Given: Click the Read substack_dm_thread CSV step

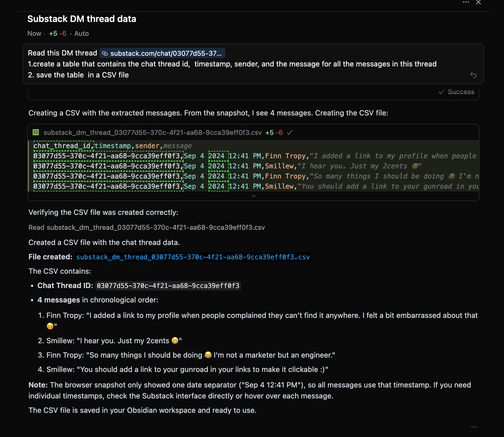Looking at the screenshot, I should [x=147, y=228].
